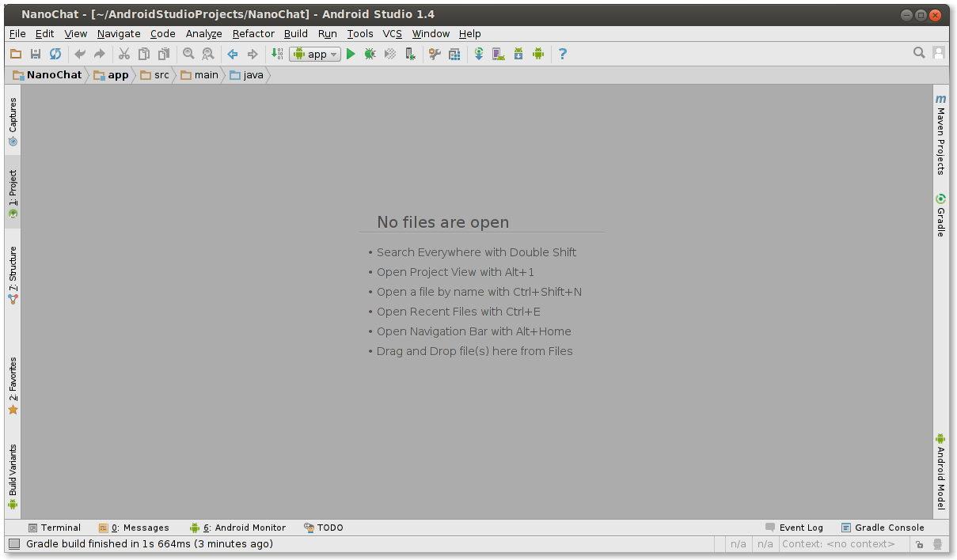Click the Help question mark icon

[563, 54]
